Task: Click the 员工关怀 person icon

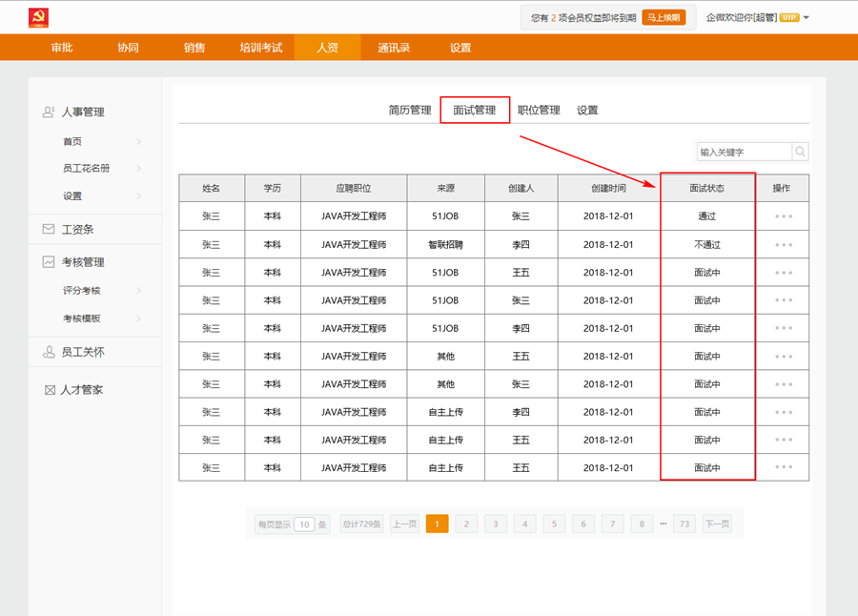Action: click(49, 352)
